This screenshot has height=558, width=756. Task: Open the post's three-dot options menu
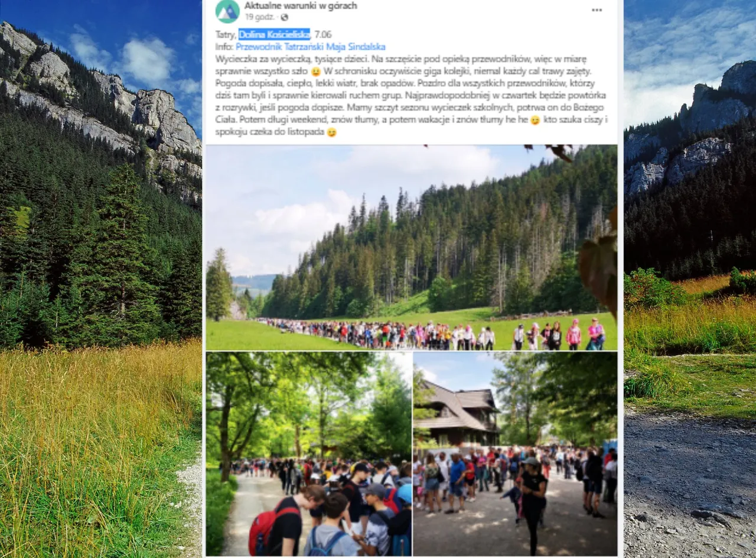click(597, 10)
